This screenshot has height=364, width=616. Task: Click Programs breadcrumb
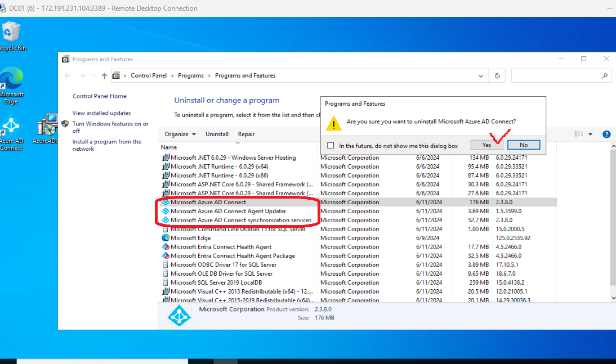(x=190, y=76)
